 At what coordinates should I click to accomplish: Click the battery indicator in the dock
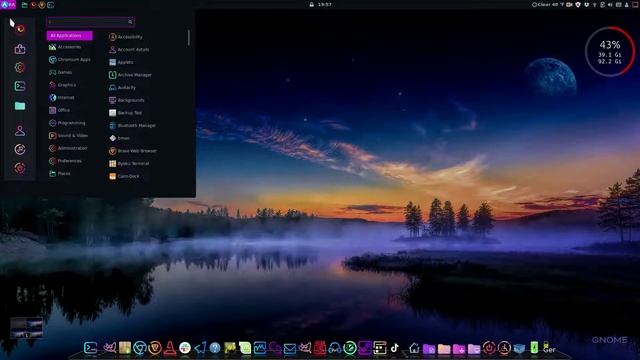(534, 347)
